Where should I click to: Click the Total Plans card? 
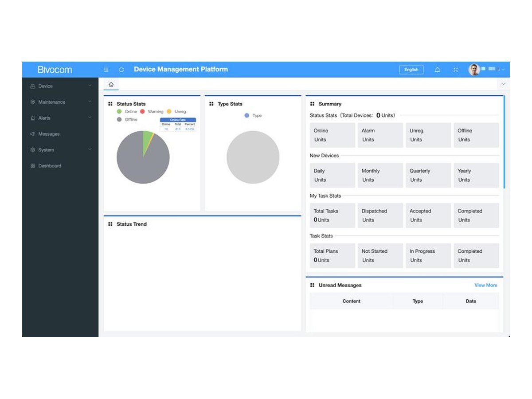pos(332,255)
